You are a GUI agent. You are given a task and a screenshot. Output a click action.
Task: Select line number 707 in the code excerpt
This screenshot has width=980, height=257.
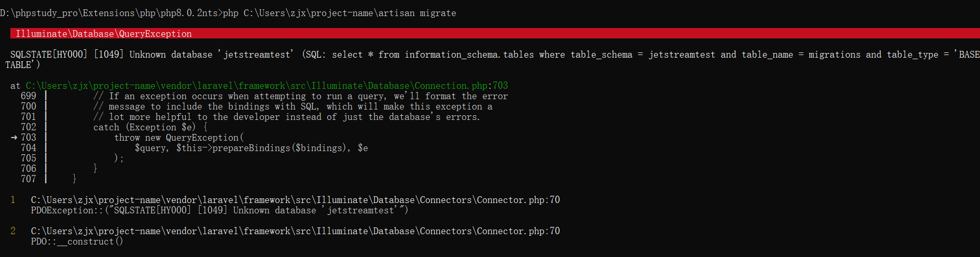[29, 179]
